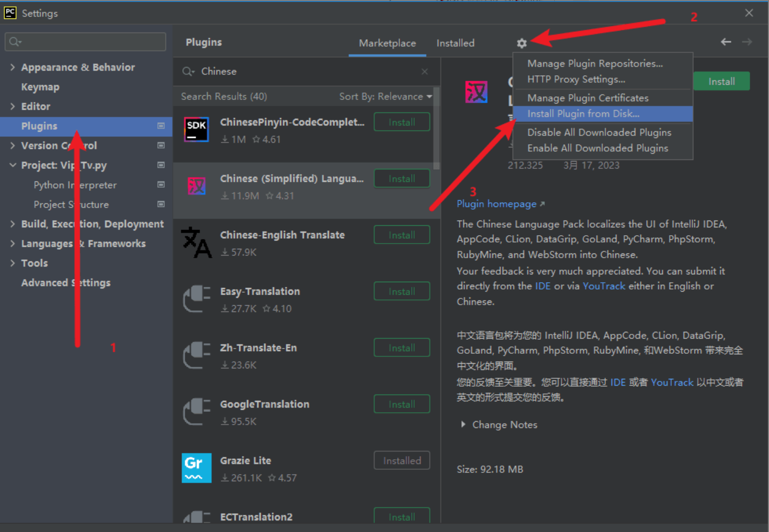Image resolution: width=769 pixels, height=532 pixels.
Task: Click the Zh-Translate-En plugin icon
Action: tap(196, 355)
